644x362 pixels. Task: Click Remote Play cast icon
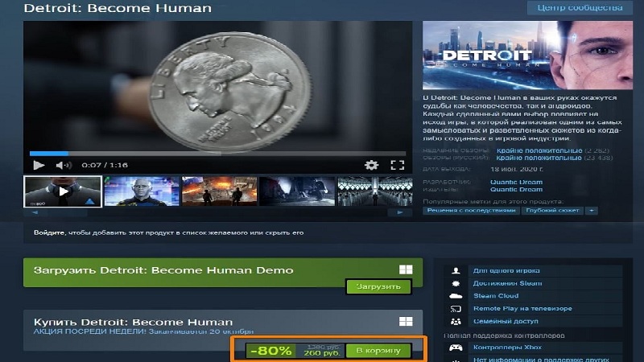[x=456, y=309]
